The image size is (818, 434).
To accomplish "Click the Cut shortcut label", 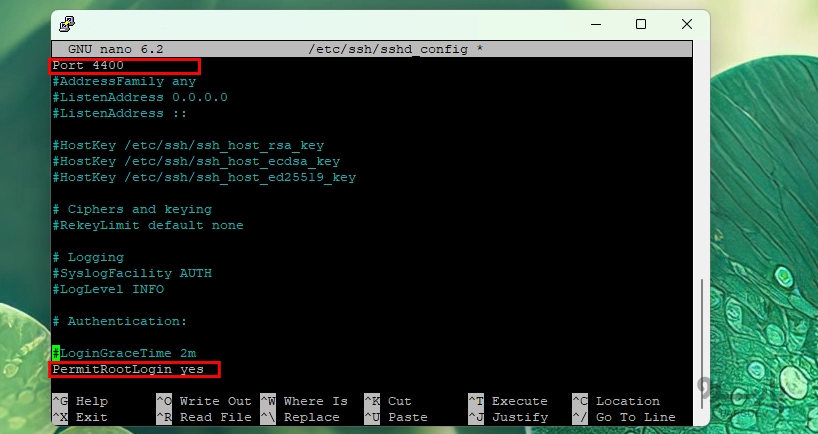I will [x=399, y=402].
